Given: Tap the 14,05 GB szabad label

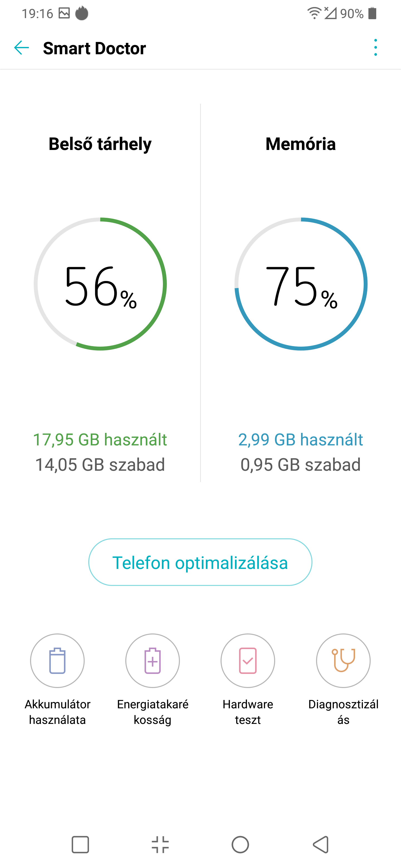Looking at the screenshot, I should pos(100,465).
